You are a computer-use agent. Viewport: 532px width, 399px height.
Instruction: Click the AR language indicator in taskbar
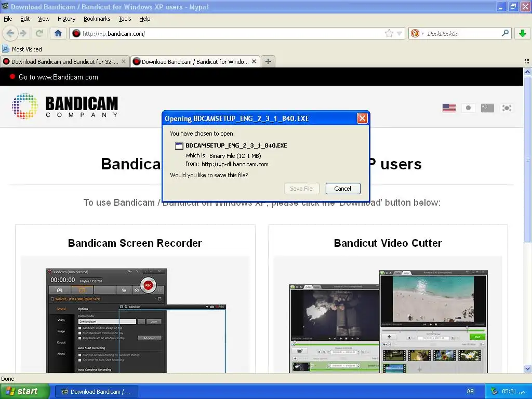click(x=470, y=391)
